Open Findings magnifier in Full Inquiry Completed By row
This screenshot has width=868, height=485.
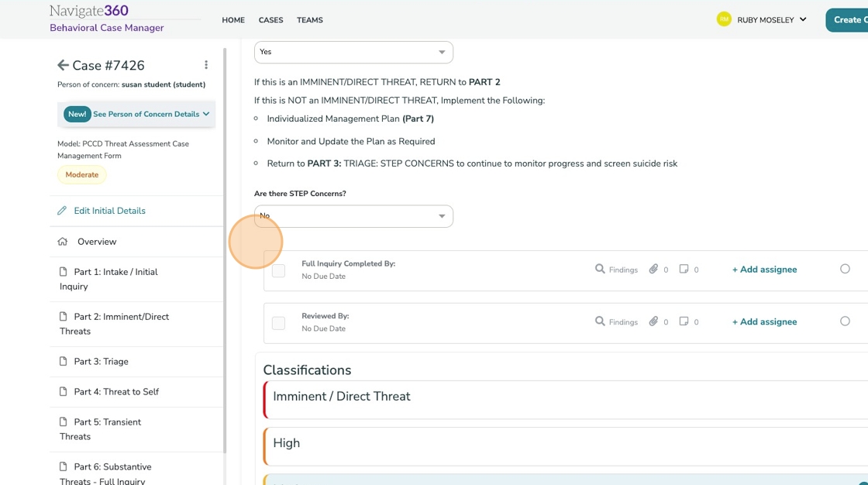(600, 269)
